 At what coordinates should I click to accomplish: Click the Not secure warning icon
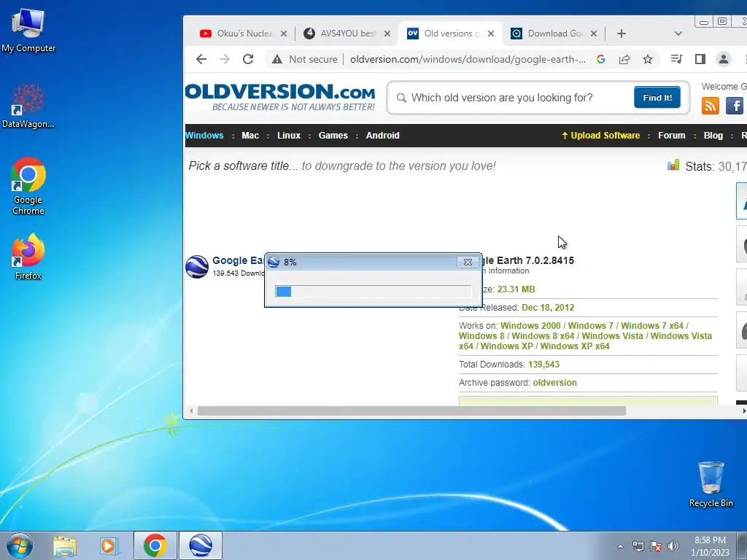coord(277,59)
